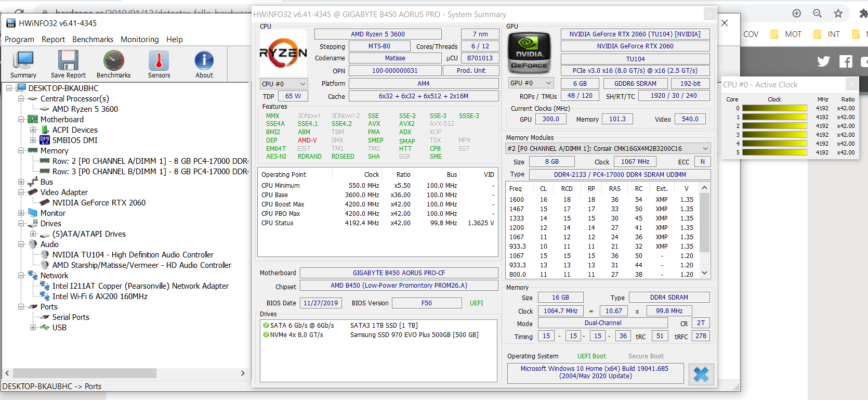This screenshot has width=868, height=400.
Task: Click the GIGABYTE B450 AORUS PRO-CF field
Action: point(399,273)
